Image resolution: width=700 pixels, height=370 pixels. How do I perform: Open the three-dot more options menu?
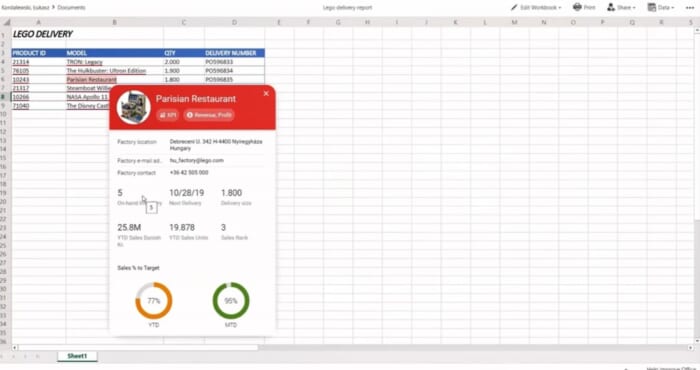coord(690,8)
